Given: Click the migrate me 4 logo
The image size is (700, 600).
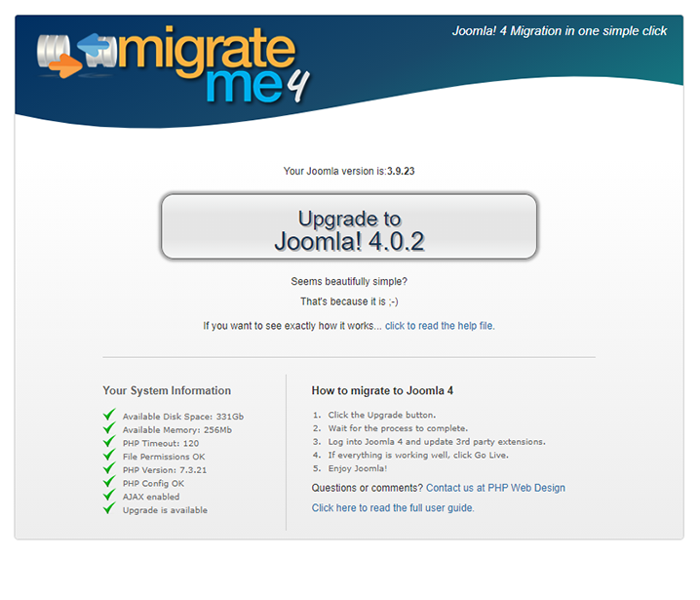Looking at the screenshot, I should 175,64.
